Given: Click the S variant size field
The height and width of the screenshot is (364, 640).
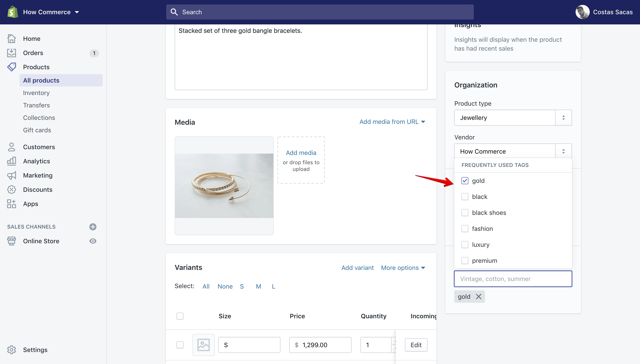Looking at the screenshot, I should [x=249, y=345].
